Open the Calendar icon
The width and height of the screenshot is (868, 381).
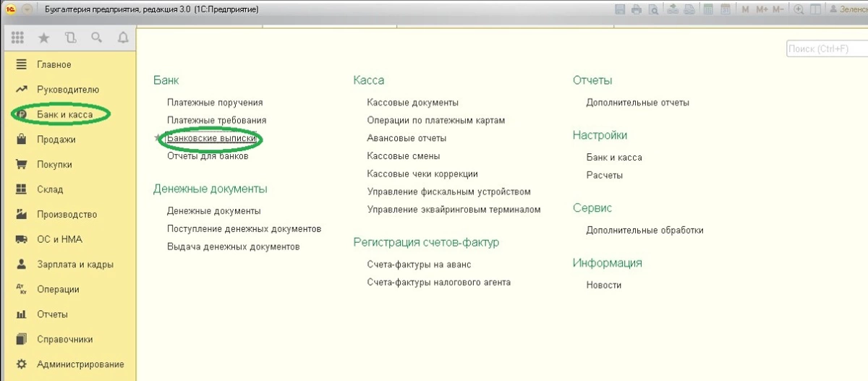tap(726, 9)
